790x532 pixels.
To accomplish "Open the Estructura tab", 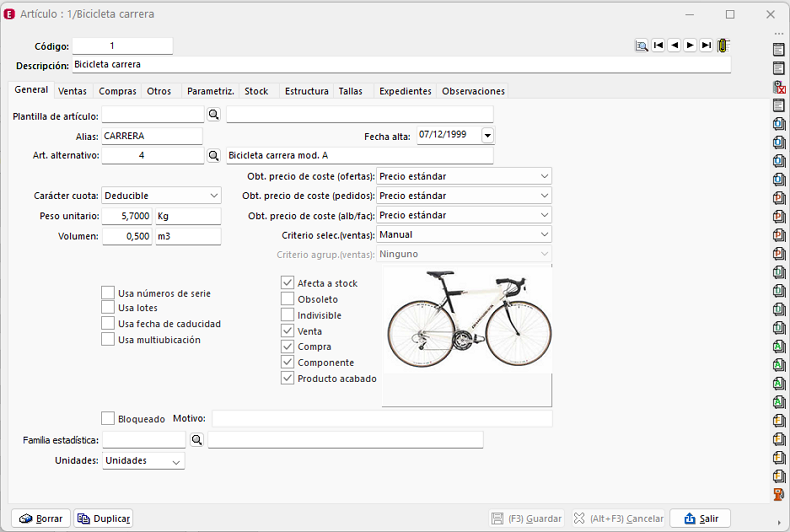I will click(307, 91).
